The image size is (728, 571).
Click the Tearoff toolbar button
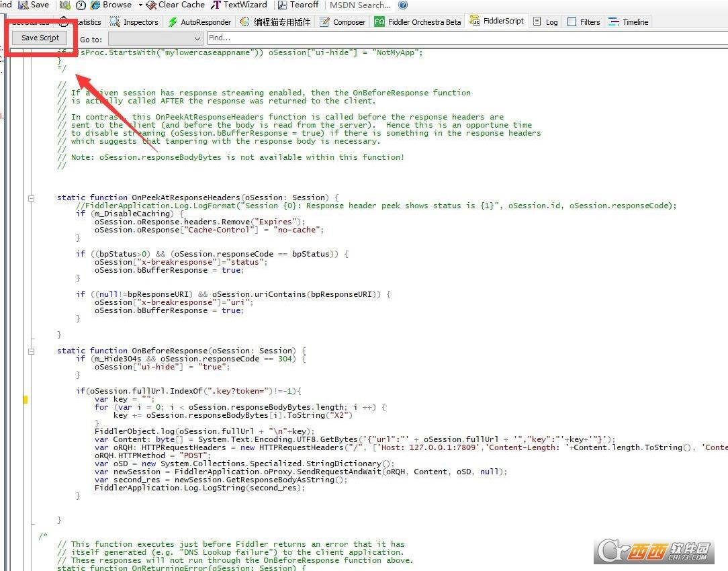point(299,5)
